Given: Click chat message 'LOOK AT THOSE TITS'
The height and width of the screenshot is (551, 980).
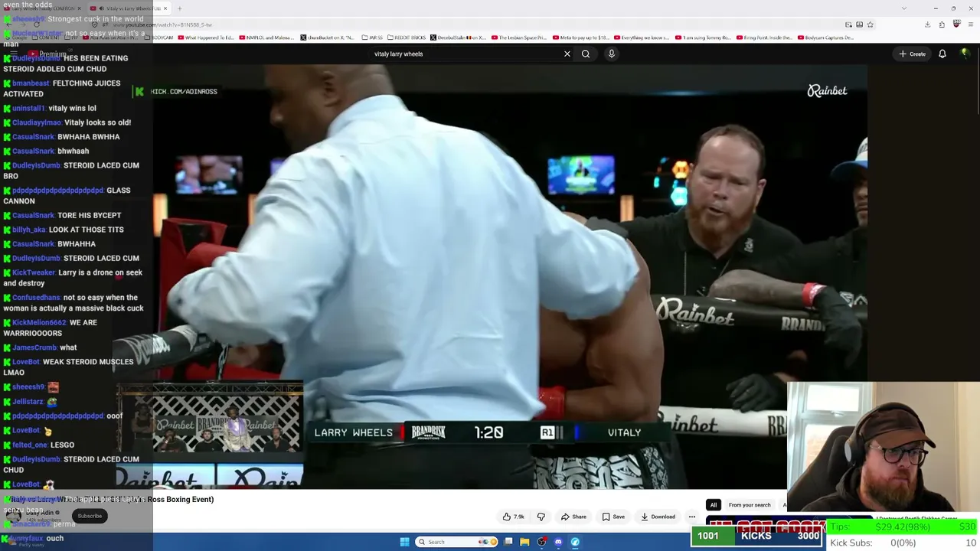Looking at the screenshot, I should click(87, 230).
